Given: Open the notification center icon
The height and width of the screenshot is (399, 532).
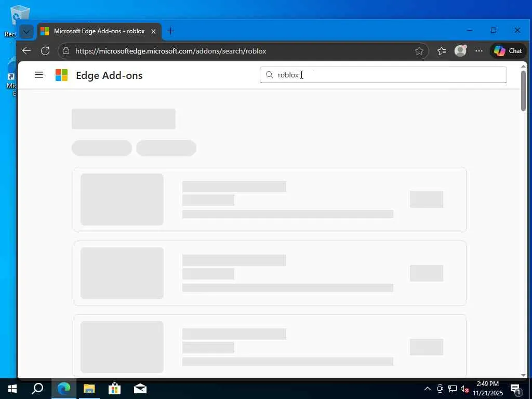Looking at the screenshot, I should click(x=516, y=389).
